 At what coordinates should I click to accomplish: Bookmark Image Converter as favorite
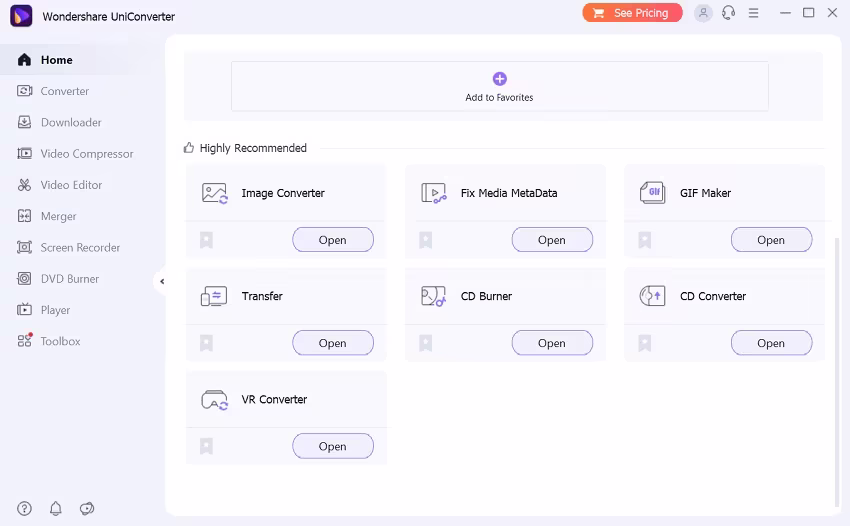[207, 240]
